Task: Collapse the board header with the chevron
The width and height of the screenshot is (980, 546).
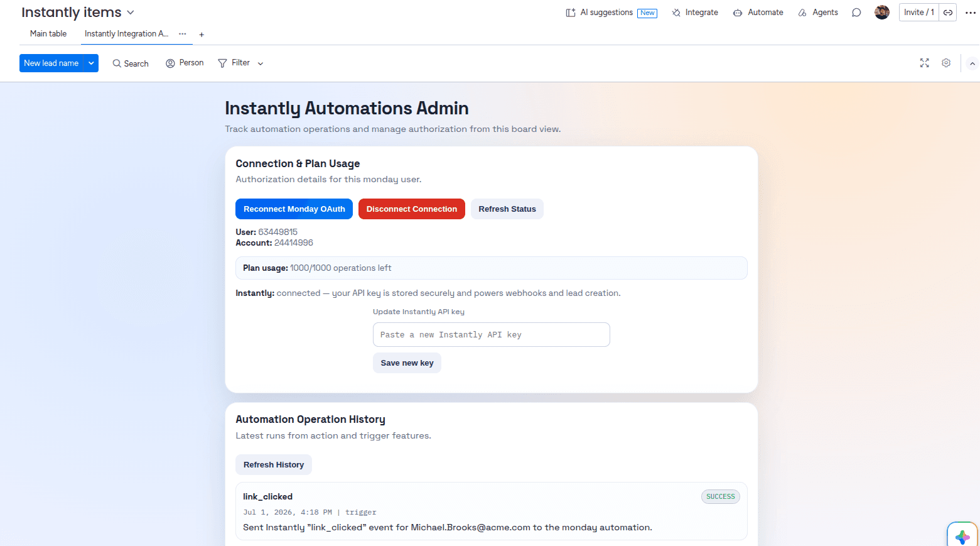Action: click(x=972, y=63)
